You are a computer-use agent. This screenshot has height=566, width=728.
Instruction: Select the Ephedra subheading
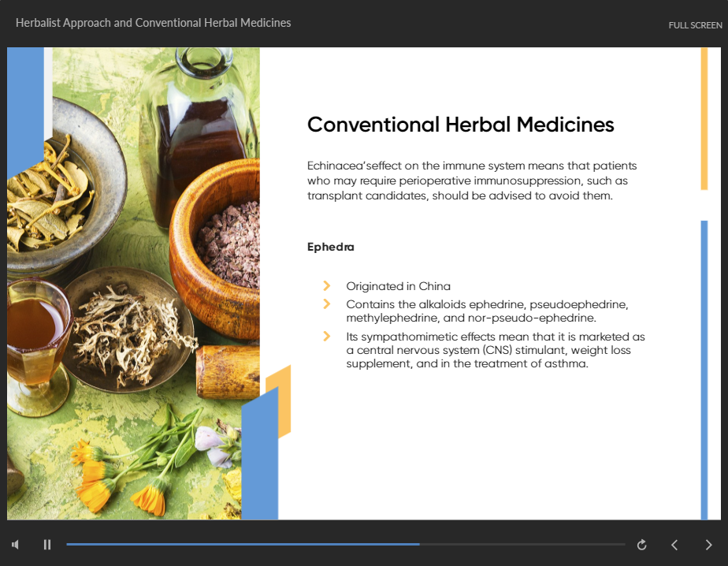330,247
